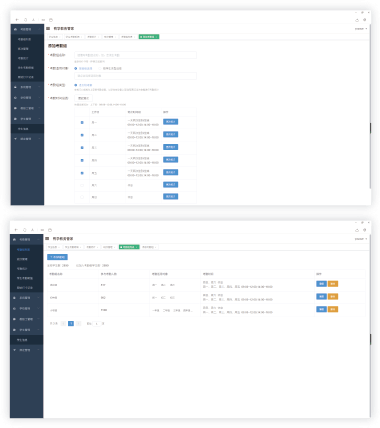Collapse the first sidebar section via chevron, lower window
The image size is (380, 428).
point(38,240)
